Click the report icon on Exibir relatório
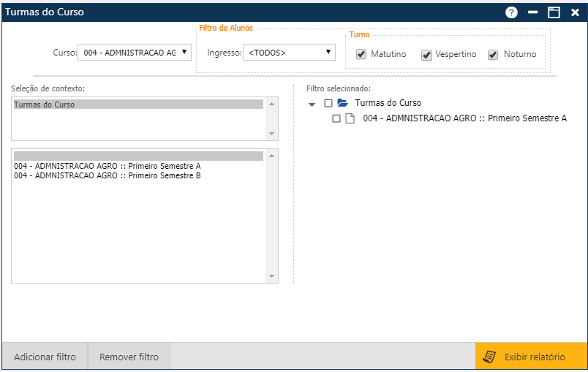Viewport: 588px width, 372px height. click(490, 357)
